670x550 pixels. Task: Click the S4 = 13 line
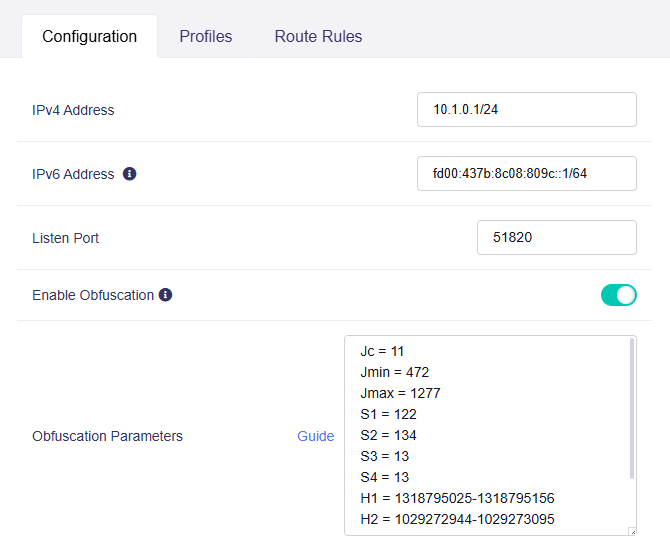(x=385, y=477)
